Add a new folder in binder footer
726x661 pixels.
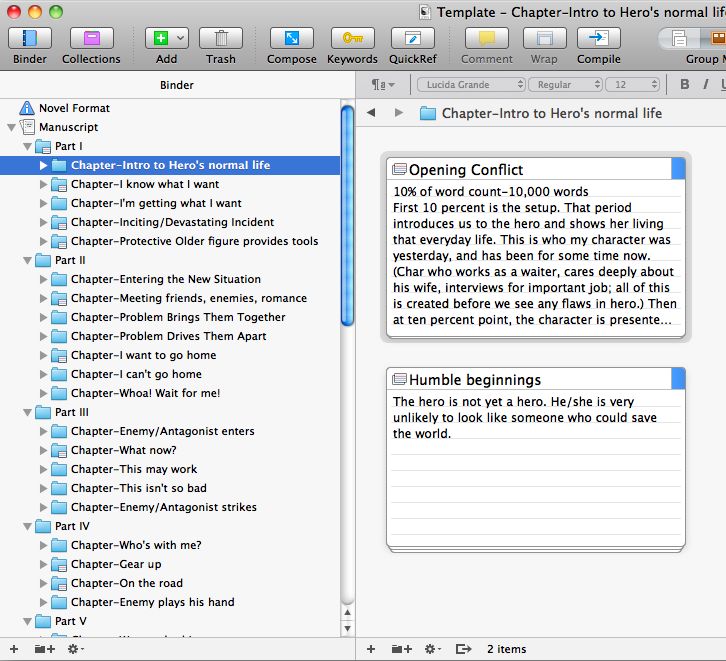44,649
